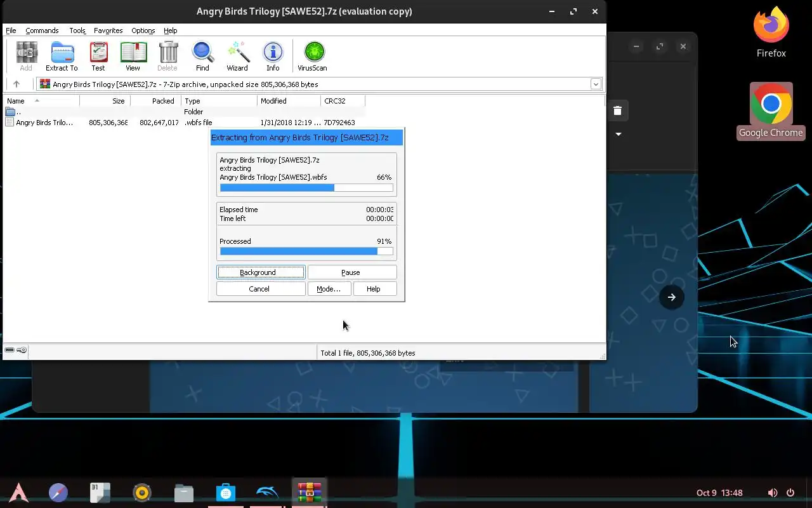Open the View file tool
The image size is (812, 508).
133,56
